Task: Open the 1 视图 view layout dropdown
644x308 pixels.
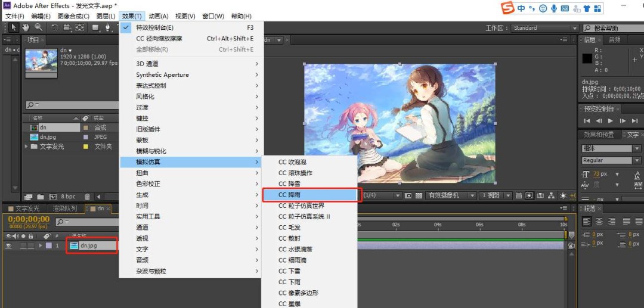Action: pos(496,195)
